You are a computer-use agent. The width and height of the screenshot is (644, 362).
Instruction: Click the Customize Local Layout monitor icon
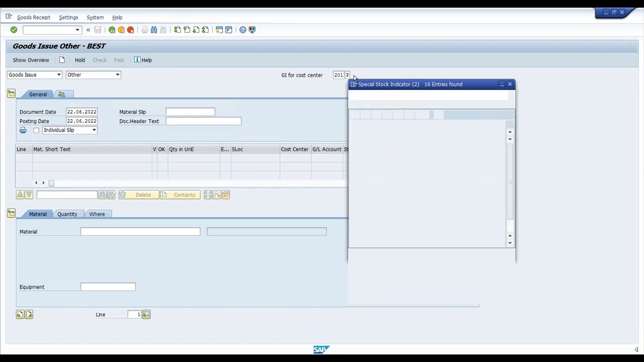[252, 30]
